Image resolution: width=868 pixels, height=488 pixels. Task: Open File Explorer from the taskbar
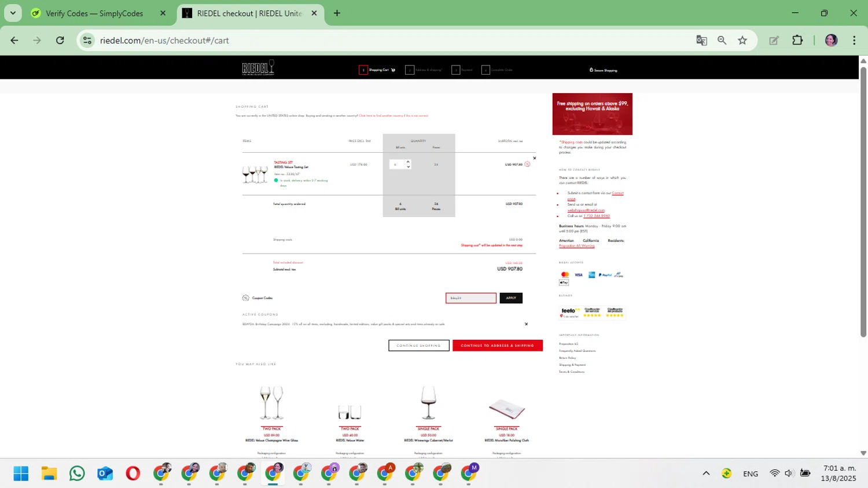click(49, 474)
